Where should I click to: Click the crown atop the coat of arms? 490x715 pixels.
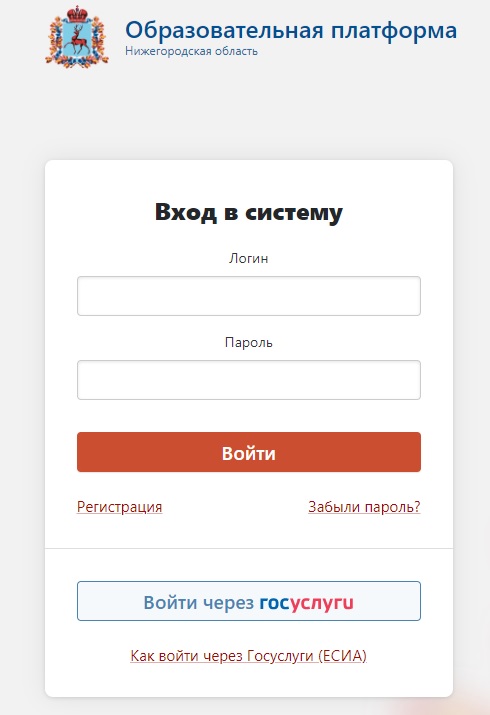click(x=77, y=13)
